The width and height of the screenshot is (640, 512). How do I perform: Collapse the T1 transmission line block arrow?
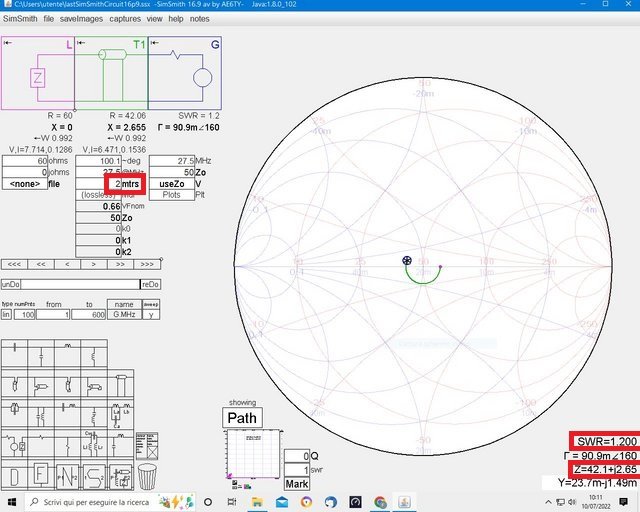coord(81,42)
